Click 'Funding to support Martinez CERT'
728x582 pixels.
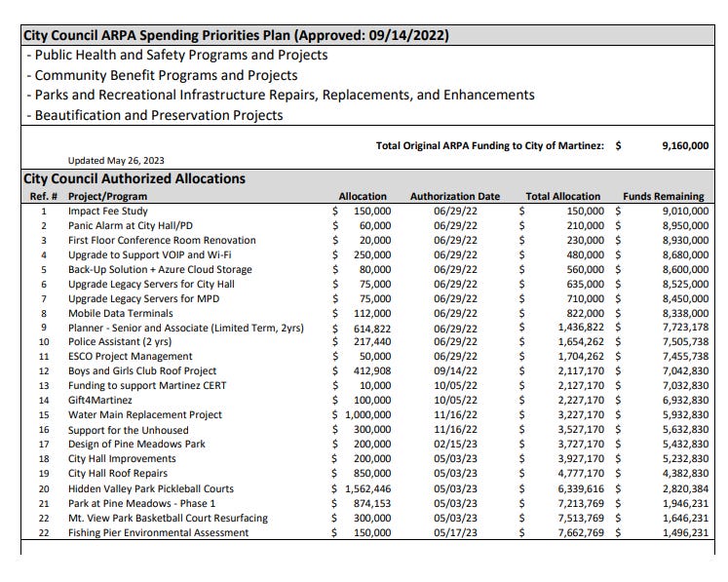tap(147, 385)
